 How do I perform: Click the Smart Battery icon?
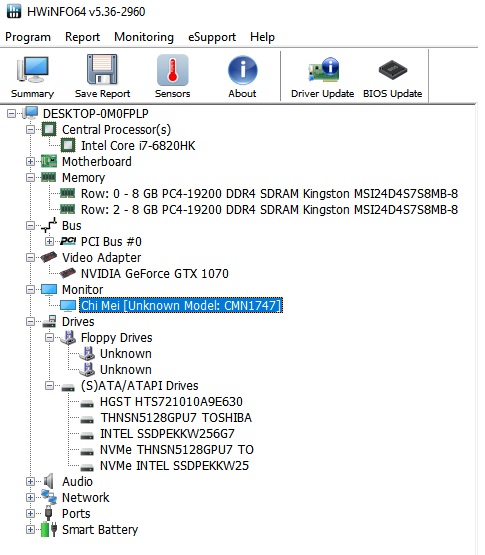tap(49, 529)
